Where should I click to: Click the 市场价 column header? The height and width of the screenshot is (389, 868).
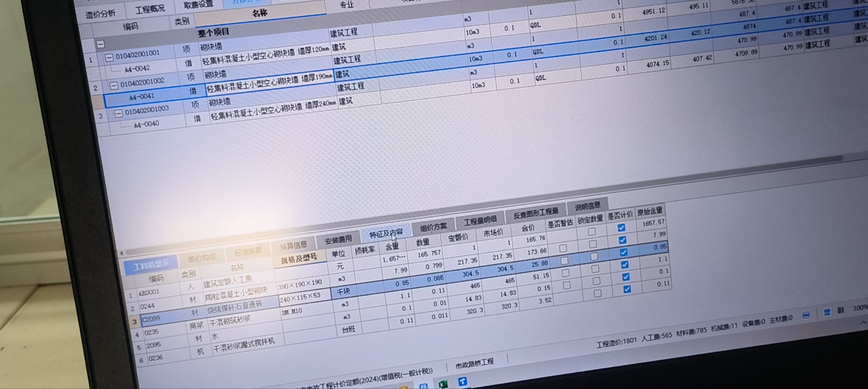pos(493,233)
